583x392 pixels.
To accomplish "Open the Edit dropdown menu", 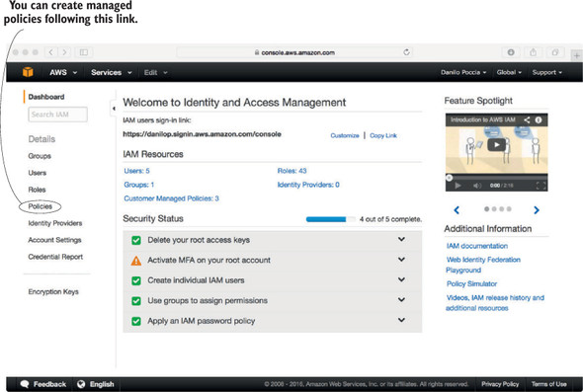I will (x=155, y=72).
